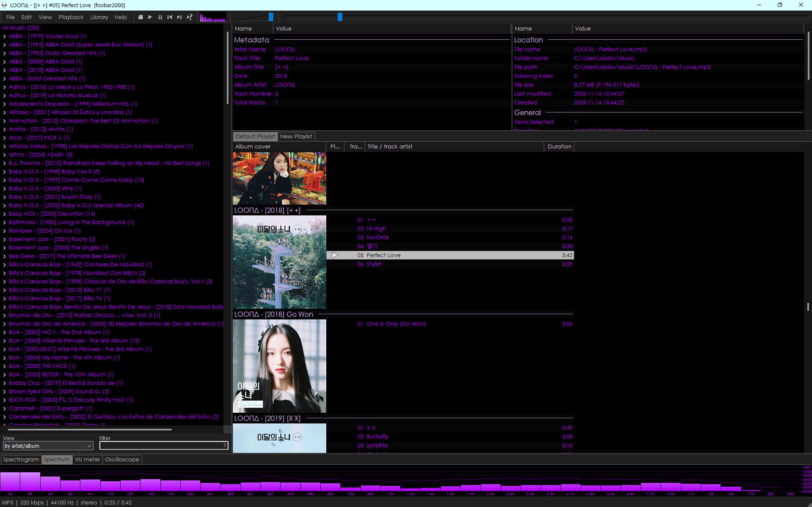Skip to the next track

click(x=179, y=17)
